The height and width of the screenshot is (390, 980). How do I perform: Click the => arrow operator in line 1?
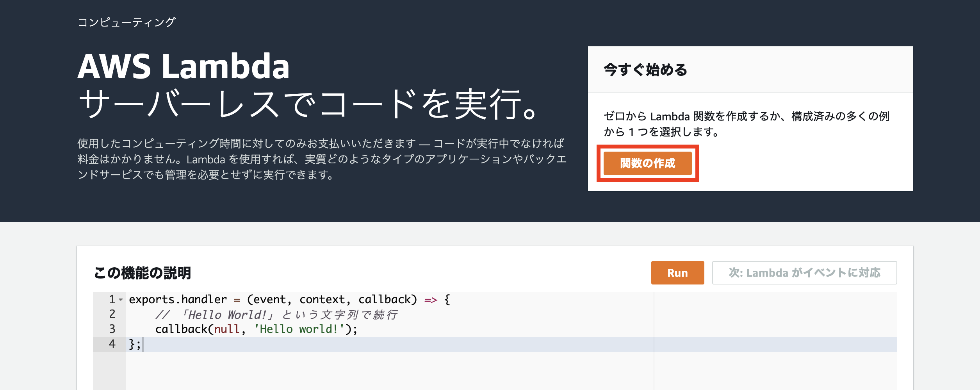pos(431,300)
